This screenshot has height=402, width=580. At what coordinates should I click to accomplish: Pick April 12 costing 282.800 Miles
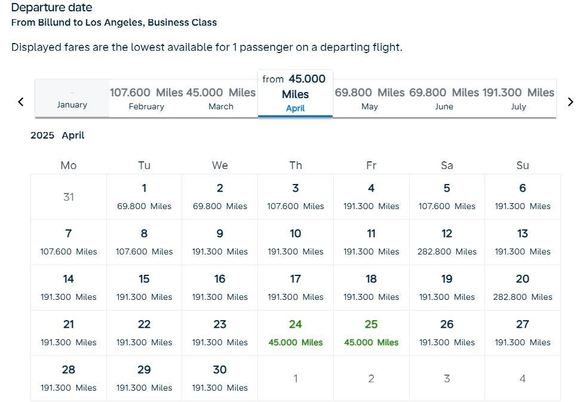pyautogui.click(x=447, y=242)
